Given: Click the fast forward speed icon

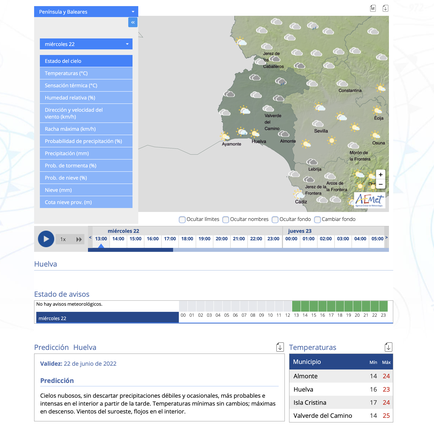Looking at the screenshot, I should (x=79, y=239).
